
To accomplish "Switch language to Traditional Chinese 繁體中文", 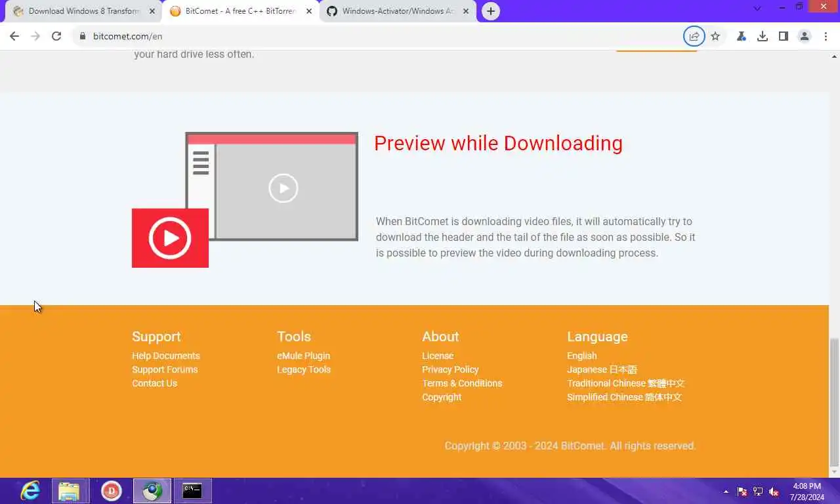I will click(x=626, y=383).
